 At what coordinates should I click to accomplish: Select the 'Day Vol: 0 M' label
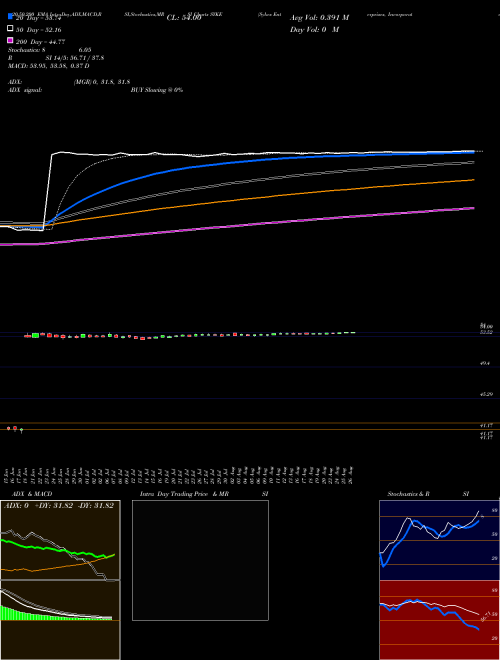pos(314,29)
